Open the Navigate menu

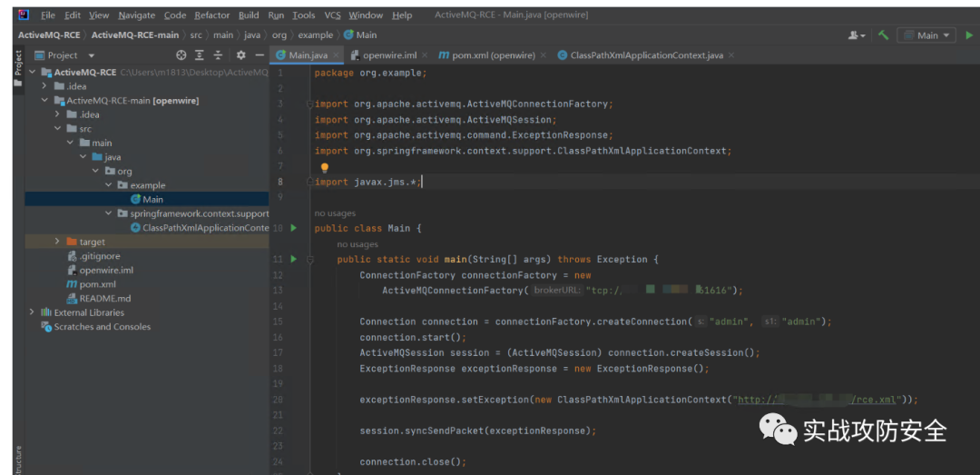click(x=136, y=15)
